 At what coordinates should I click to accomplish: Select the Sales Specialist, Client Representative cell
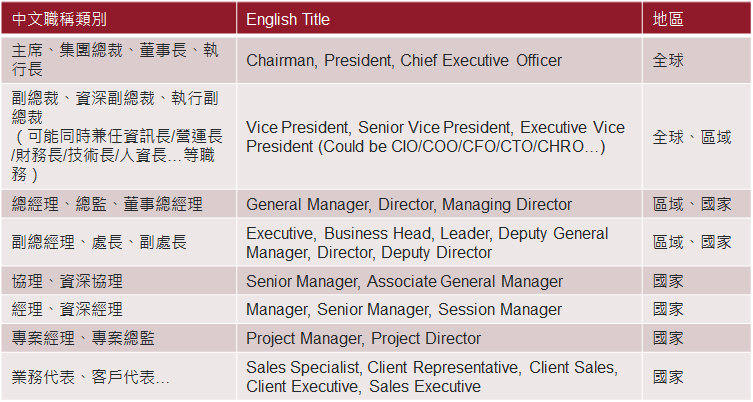pos(431,376)
